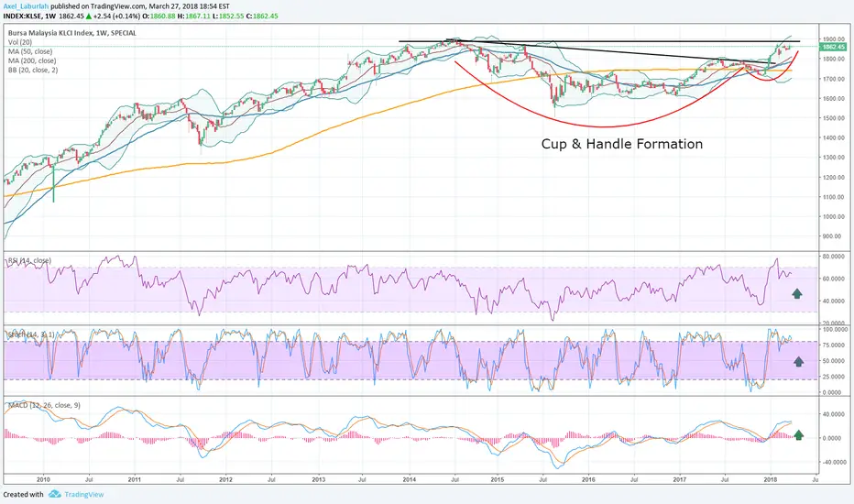This screenshot has height=504, width=854.
Task: Select the BB (20, close, 2) indicator label
Action: click(33, 70)
